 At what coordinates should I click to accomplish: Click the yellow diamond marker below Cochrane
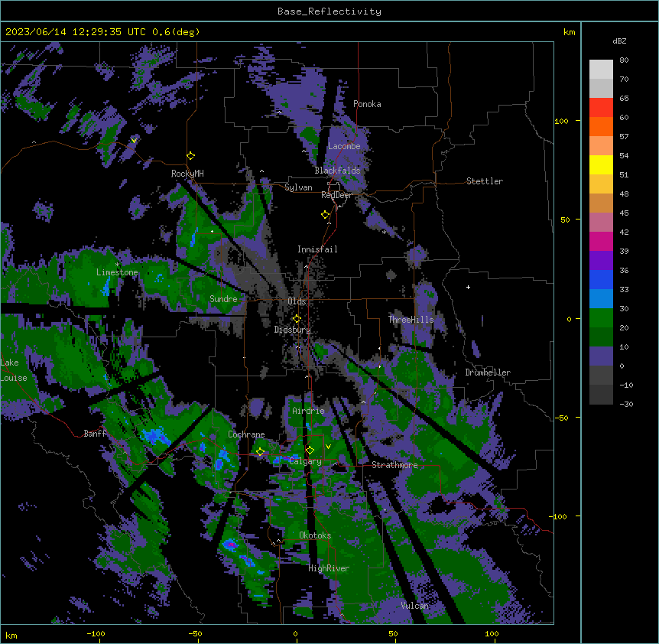(x=260, y=452)
